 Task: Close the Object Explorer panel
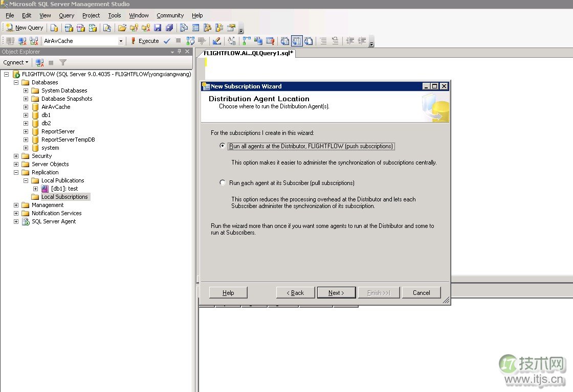click(x=187, y=52)
